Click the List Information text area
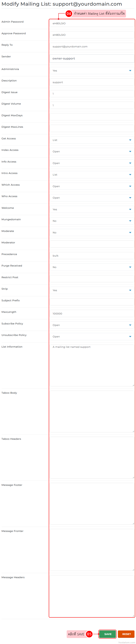This screenshot has height=644, width=136. [x=92, y=365]
